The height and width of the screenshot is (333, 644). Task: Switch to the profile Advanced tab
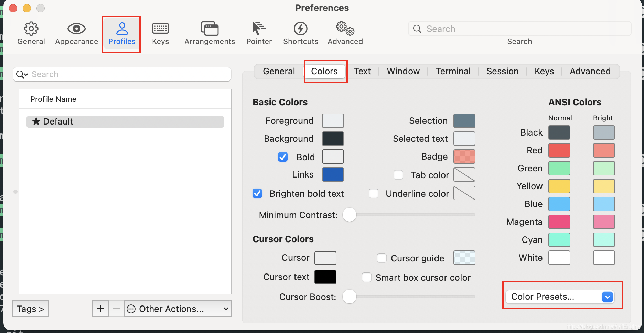point(590,71)
